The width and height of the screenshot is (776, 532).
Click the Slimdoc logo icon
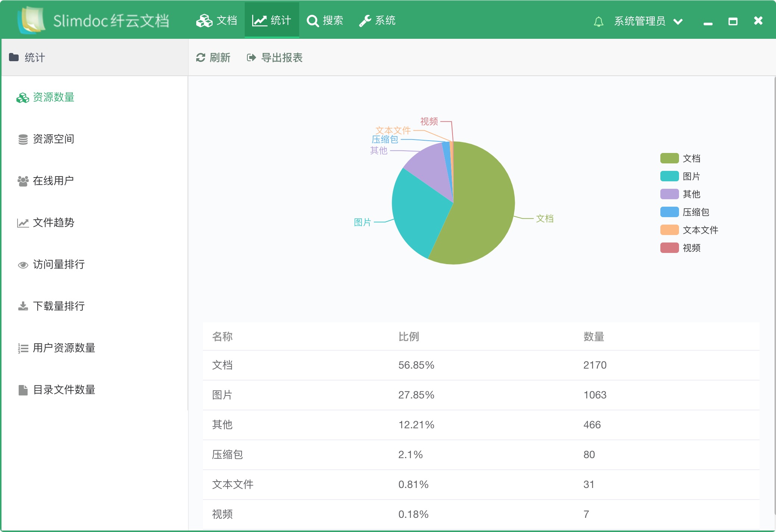(31, 20)
